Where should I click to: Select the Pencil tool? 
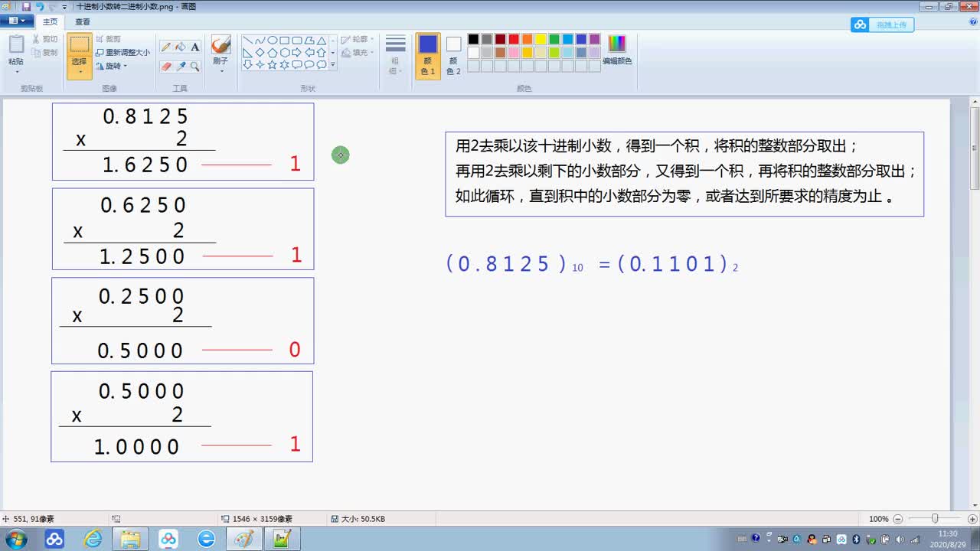pyautogui.click(x=166, y=47)
